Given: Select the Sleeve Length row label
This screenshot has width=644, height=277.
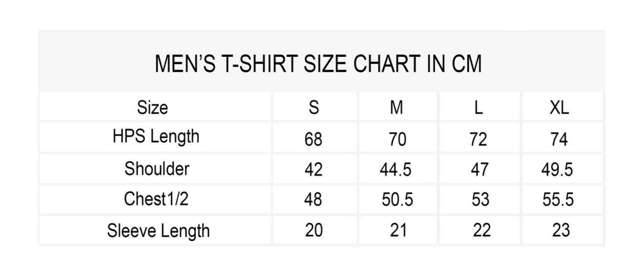Looking at the screenshot, I should pos(158,231).
